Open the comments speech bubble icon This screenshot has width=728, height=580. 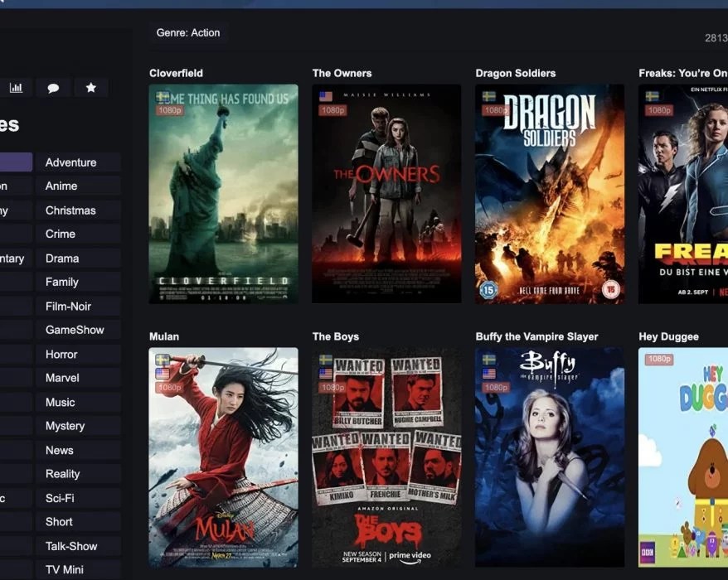point(53,88)
